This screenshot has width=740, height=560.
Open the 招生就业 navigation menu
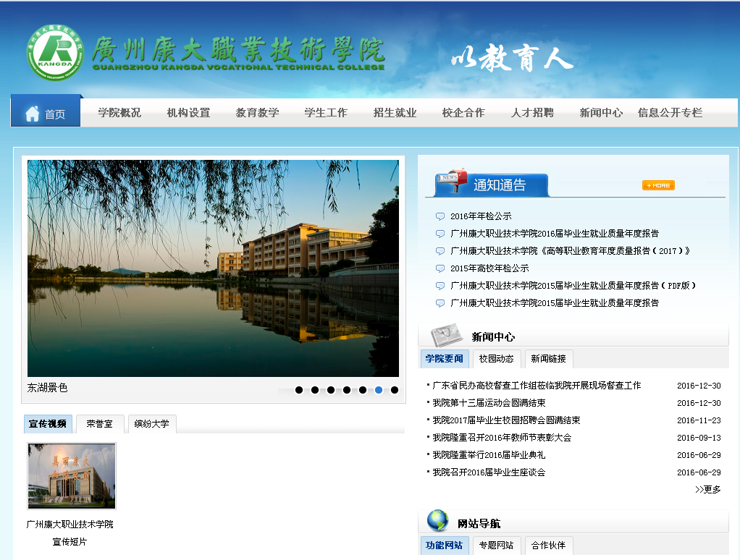click(x=395, y=113)
